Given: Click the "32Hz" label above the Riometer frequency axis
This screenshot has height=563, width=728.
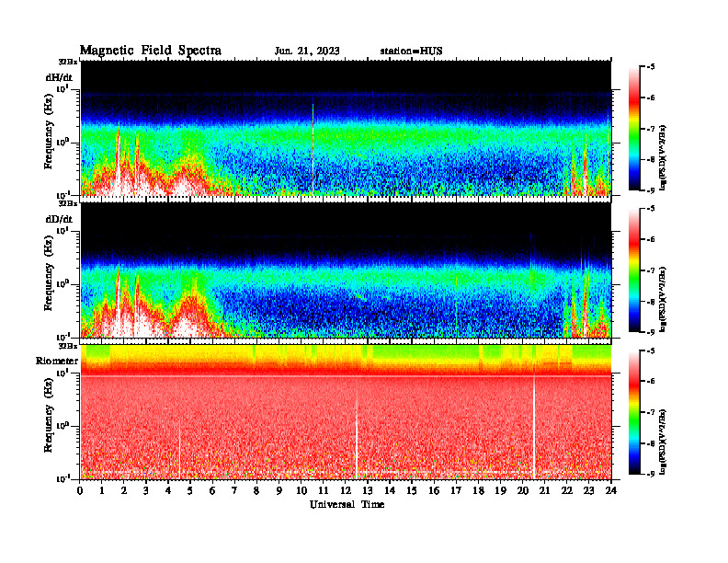Looking at the screenshot, I should [68, 346].
